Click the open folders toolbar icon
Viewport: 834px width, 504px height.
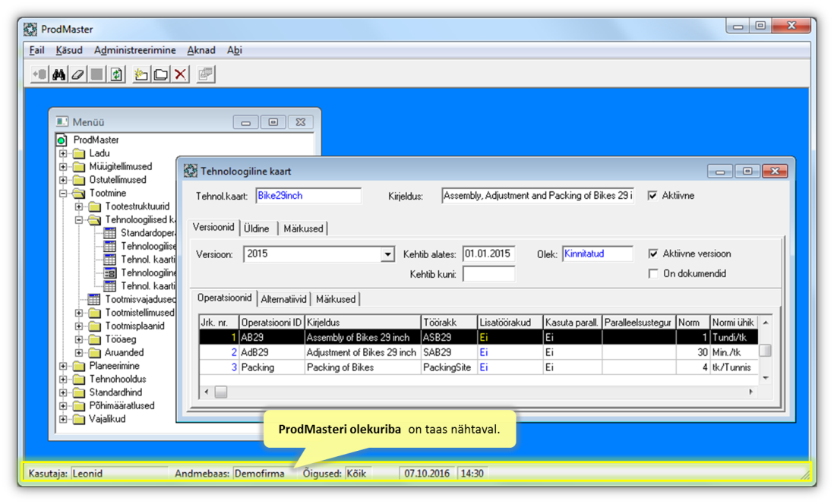click(160, 74)
